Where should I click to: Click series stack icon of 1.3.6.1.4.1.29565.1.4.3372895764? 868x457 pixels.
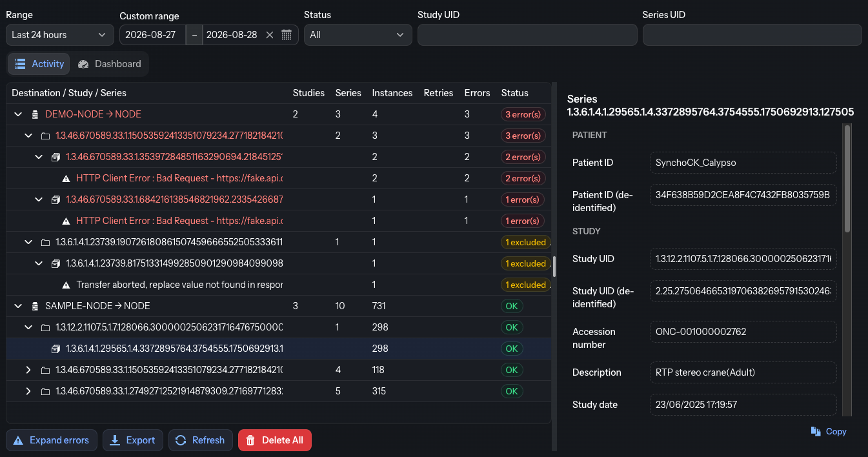[x=56, y=349]
